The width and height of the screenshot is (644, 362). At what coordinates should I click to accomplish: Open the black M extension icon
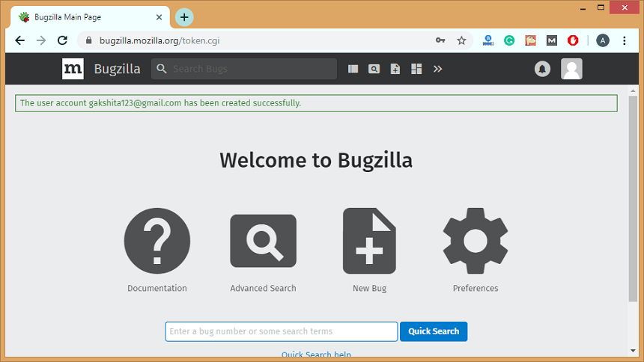[x=552, y=40]
